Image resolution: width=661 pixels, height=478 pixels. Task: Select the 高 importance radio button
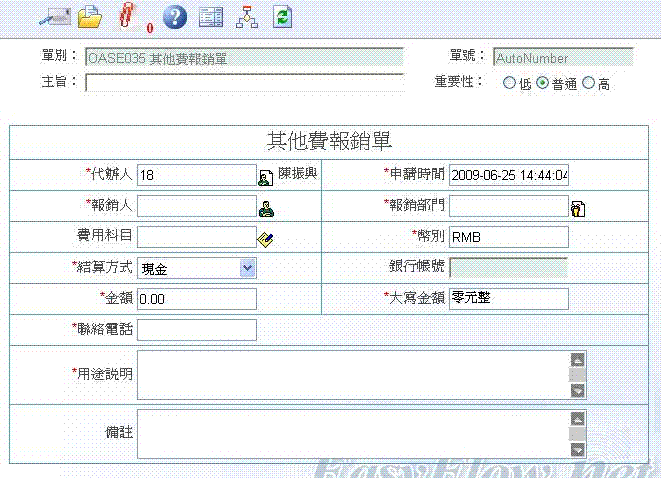pos(588,84)
